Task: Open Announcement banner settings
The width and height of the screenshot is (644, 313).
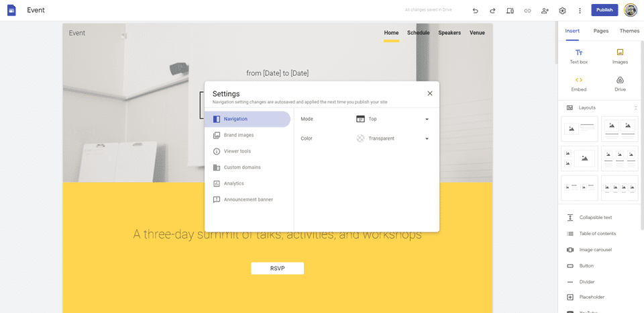Action: [248, 199]
